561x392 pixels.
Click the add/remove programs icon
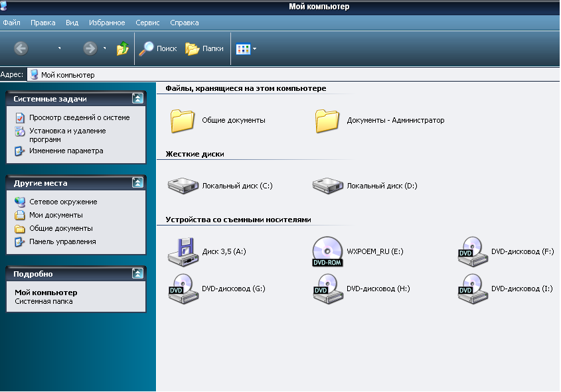[20, 131]
